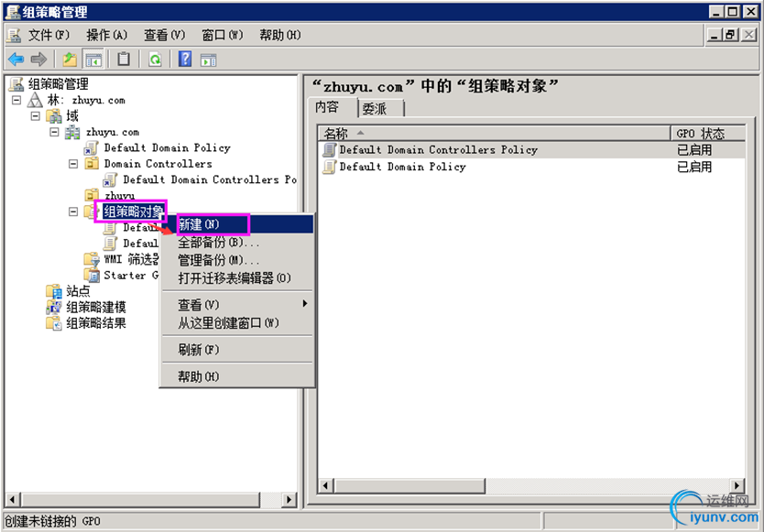Image resolution: width=764 pixels, height=532 pixels.
Task: Choose 从这里创建窗口(W)
Action: [237, 322]
